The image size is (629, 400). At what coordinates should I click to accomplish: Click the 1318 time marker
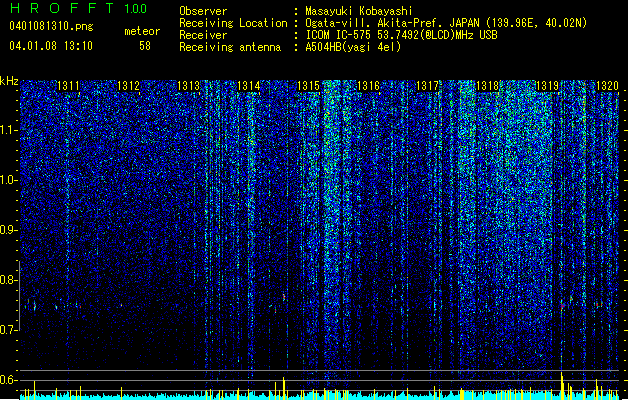487,86
